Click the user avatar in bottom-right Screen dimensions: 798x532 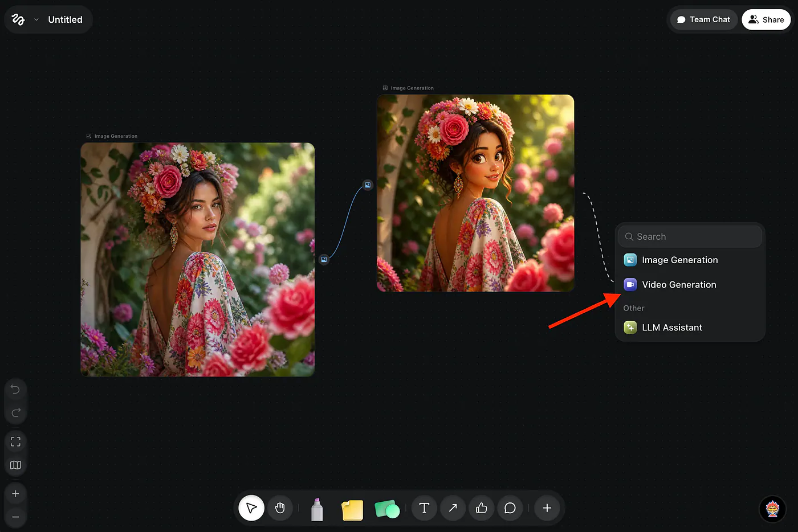click(772, 508)
